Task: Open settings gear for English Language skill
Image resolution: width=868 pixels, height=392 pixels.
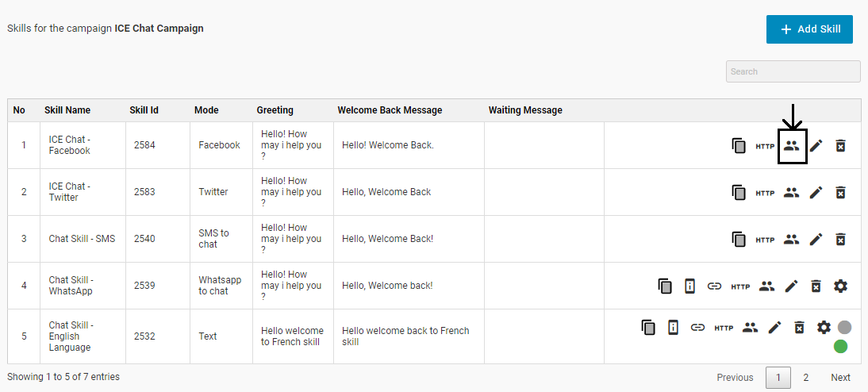Action: (x=824, y=327)
